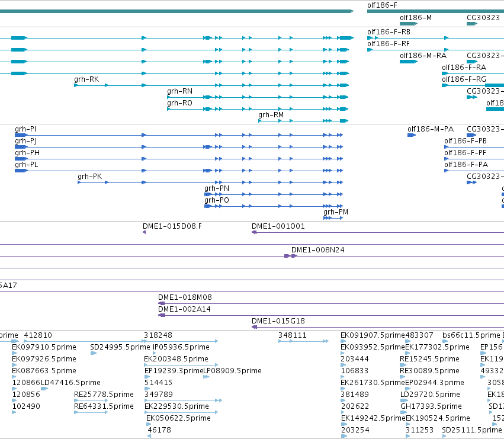Select the grh-PN protein label

pos(217,189)
